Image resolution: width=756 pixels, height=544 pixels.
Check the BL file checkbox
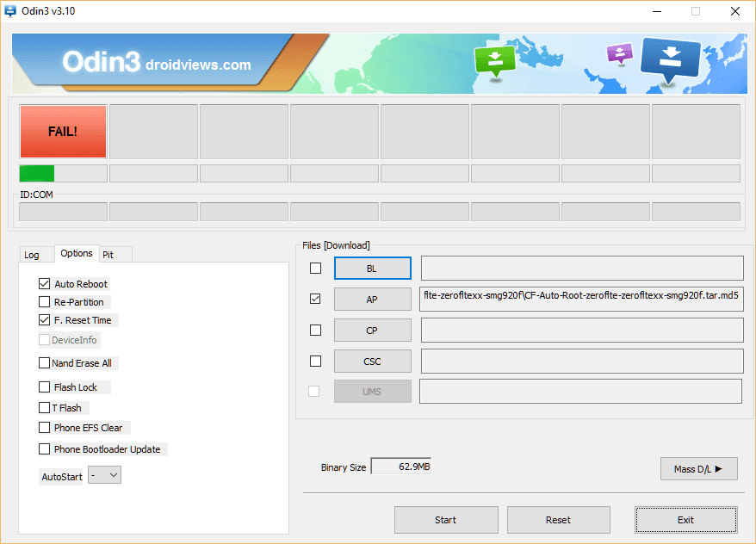[315, 268]
